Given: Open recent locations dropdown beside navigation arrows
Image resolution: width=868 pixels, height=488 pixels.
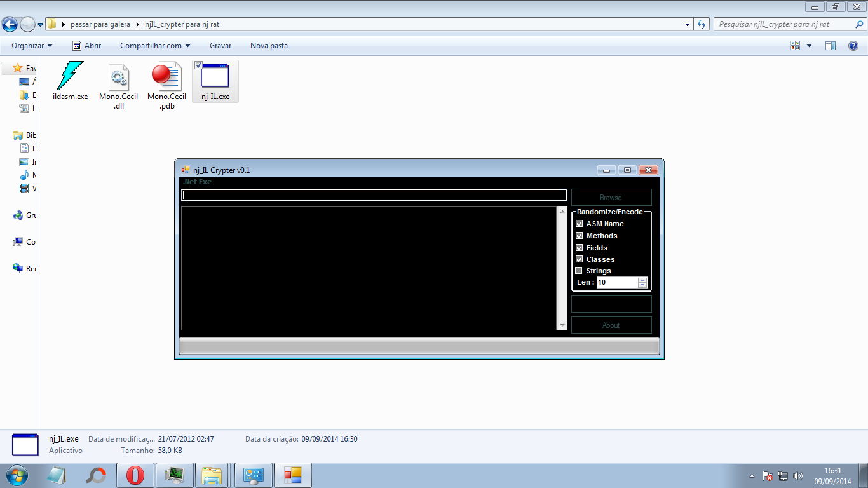Looking at the screenshot, I should point(40,25).
